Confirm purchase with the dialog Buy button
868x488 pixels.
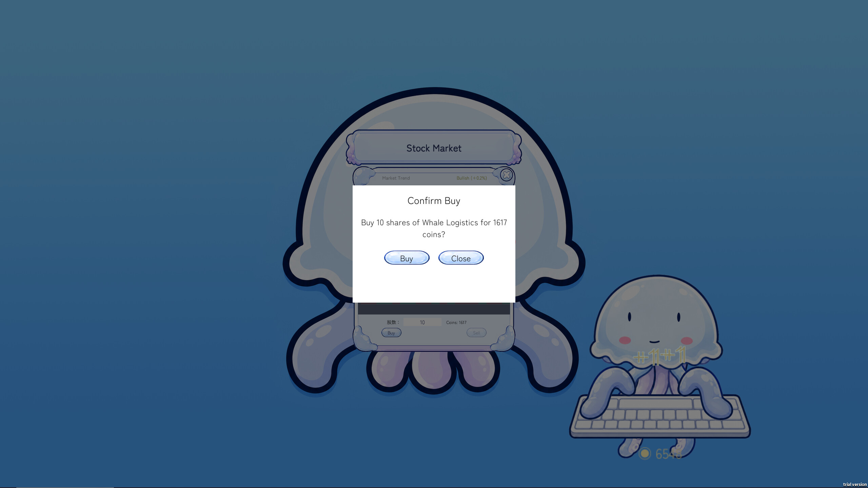[407, 258]
